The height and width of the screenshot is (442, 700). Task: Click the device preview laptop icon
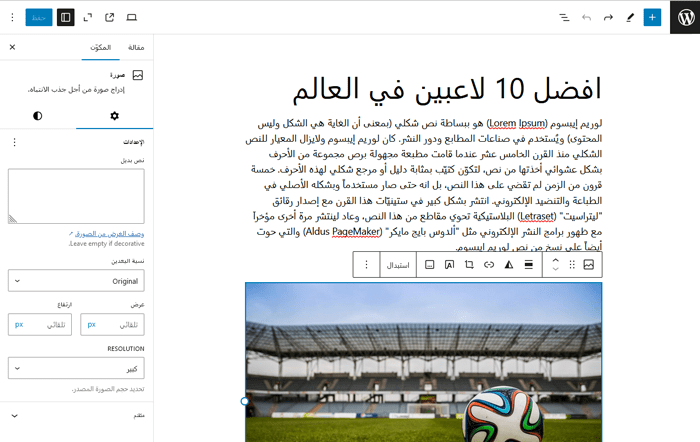pyautogui.click(x=131, y=17)
